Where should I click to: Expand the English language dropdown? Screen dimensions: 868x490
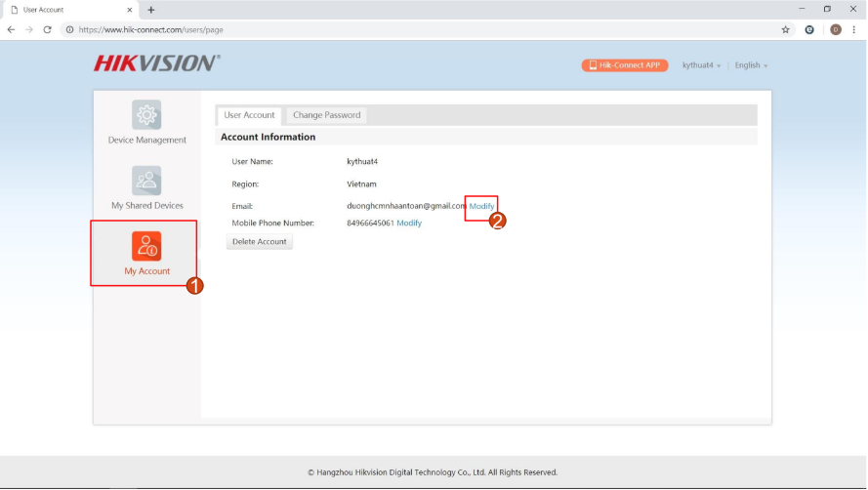(x=751, y=65)
